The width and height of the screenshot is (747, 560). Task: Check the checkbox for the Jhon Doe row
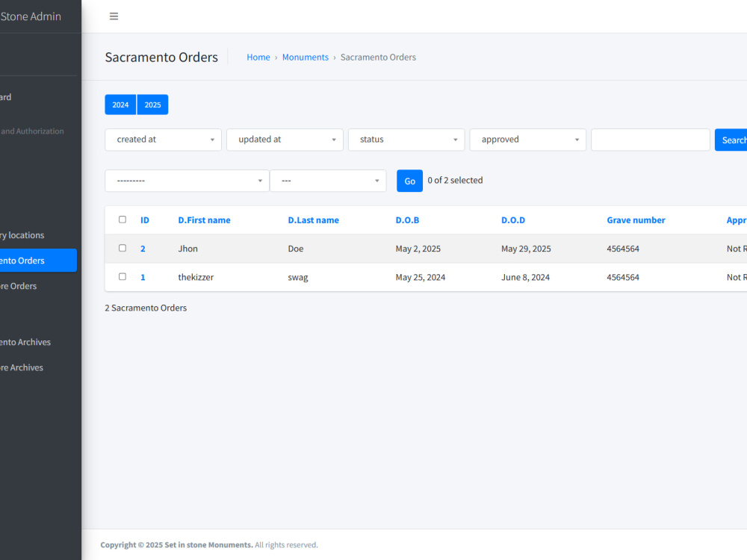click(123, 248)
